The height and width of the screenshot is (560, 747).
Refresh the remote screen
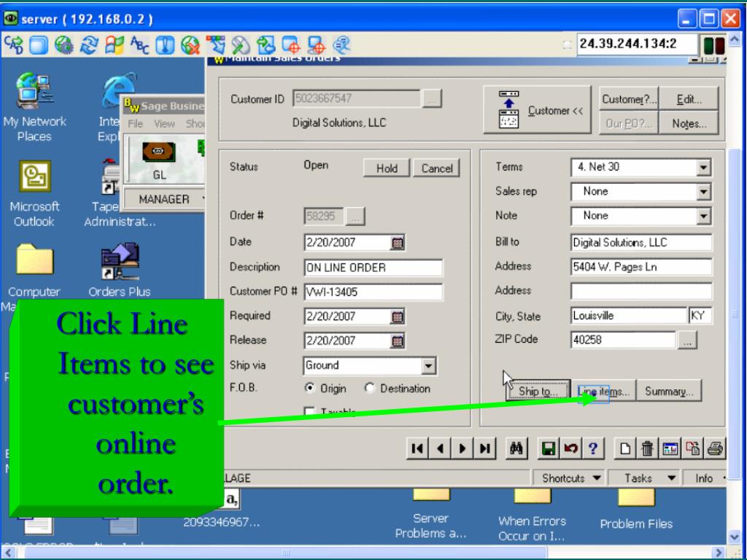pos(89,45)
